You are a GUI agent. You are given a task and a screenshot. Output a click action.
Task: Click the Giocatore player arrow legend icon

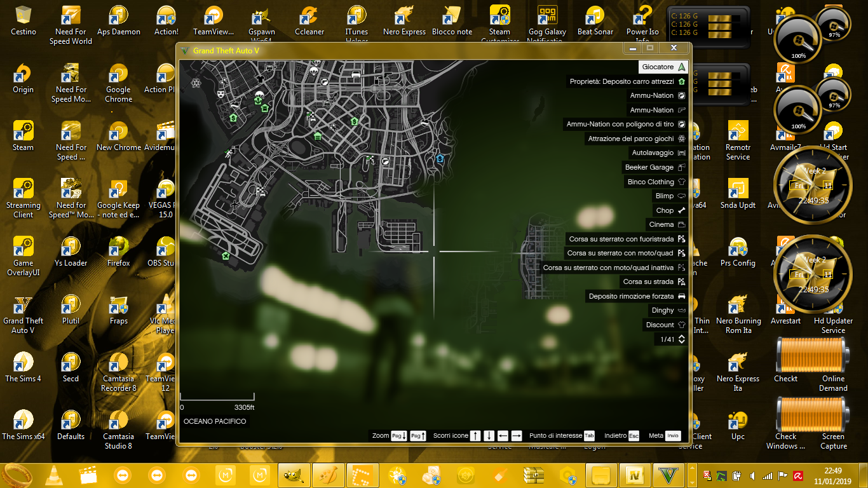681,67
